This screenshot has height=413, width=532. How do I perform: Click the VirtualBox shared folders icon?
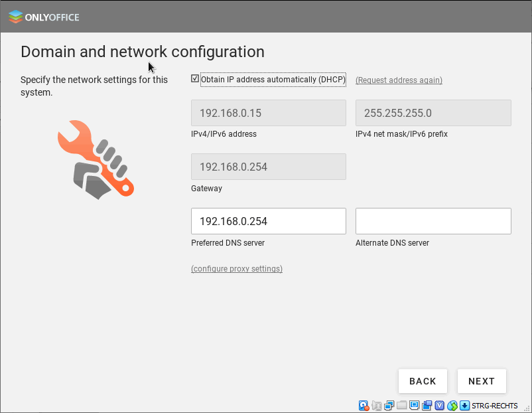tap(402, 406)
